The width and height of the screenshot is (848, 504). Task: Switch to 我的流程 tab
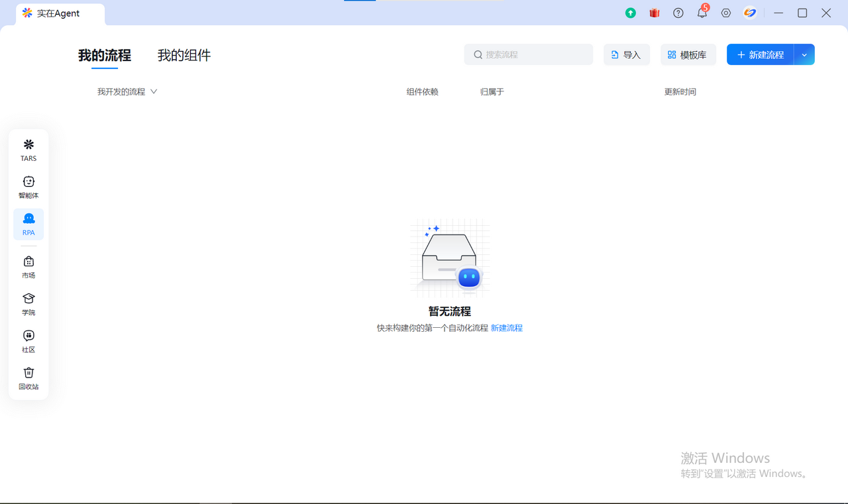point(105,56)
